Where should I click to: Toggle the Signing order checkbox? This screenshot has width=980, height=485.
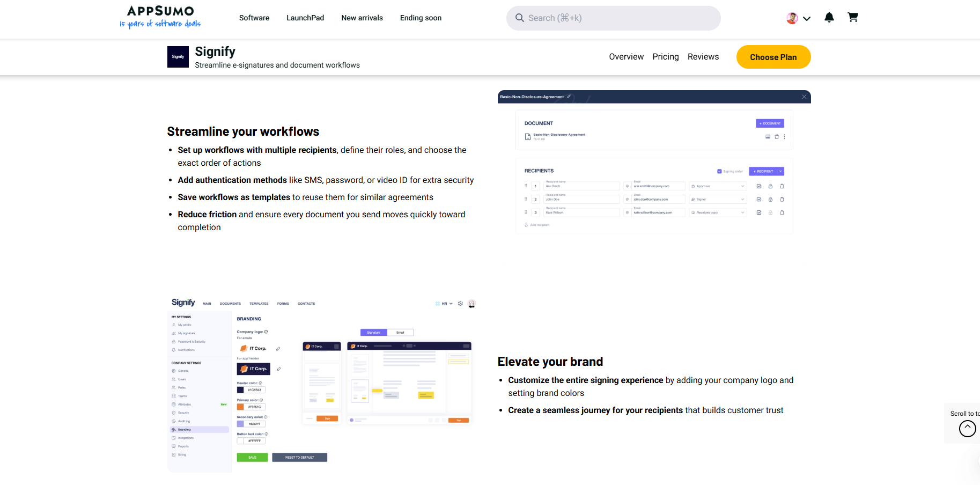[719, 171]
